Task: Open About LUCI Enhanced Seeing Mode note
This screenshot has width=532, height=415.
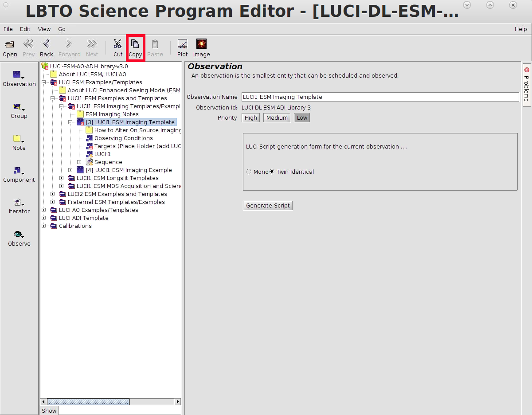Action: click(120, 90)
